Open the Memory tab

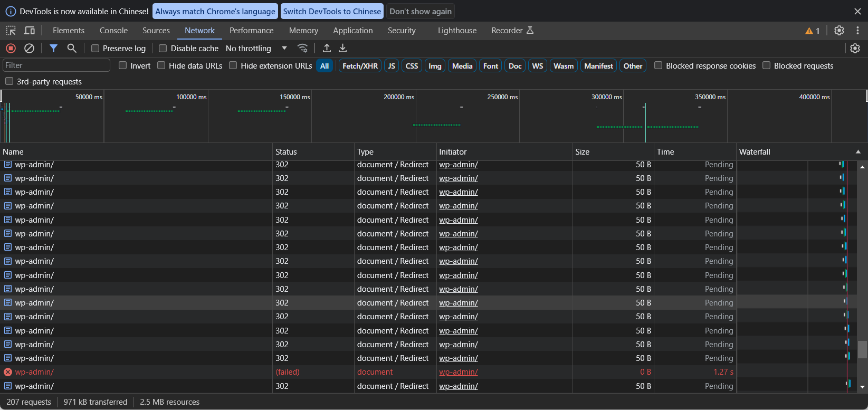tap(303, 31)
